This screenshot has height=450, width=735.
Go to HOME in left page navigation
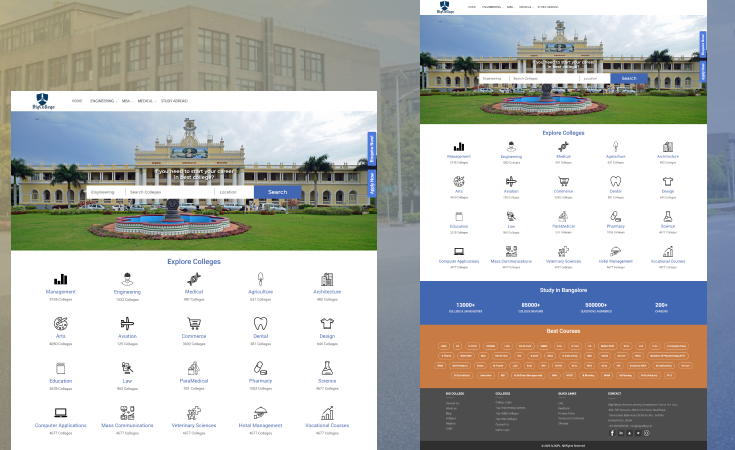[77, 101]
